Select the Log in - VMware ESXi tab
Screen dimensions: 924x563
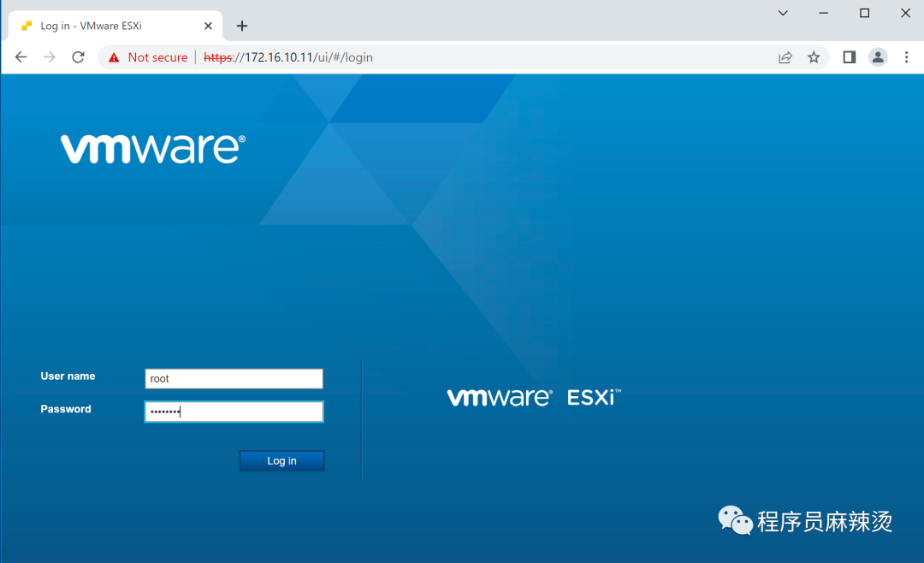click(115, 26)
